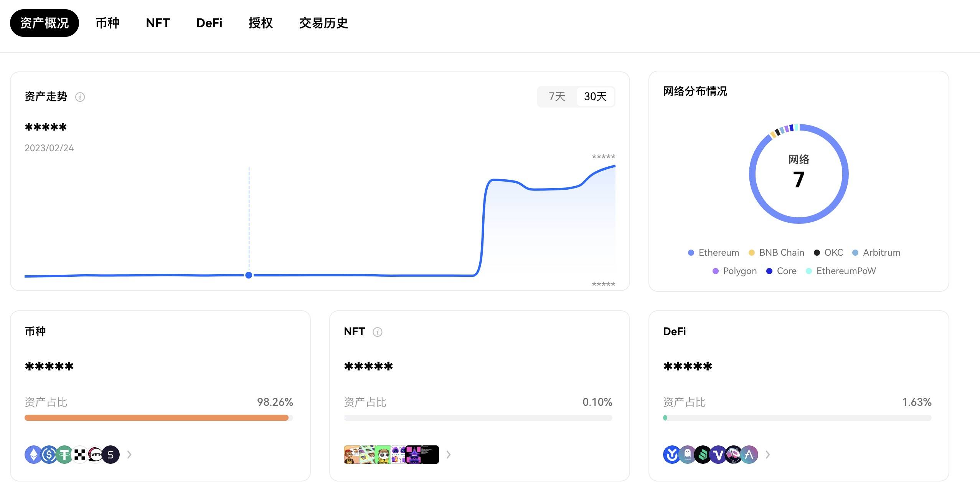Keep 30天 selected in asset trend chart
Viewport: 980px width, 493px height.
[595, 96]
